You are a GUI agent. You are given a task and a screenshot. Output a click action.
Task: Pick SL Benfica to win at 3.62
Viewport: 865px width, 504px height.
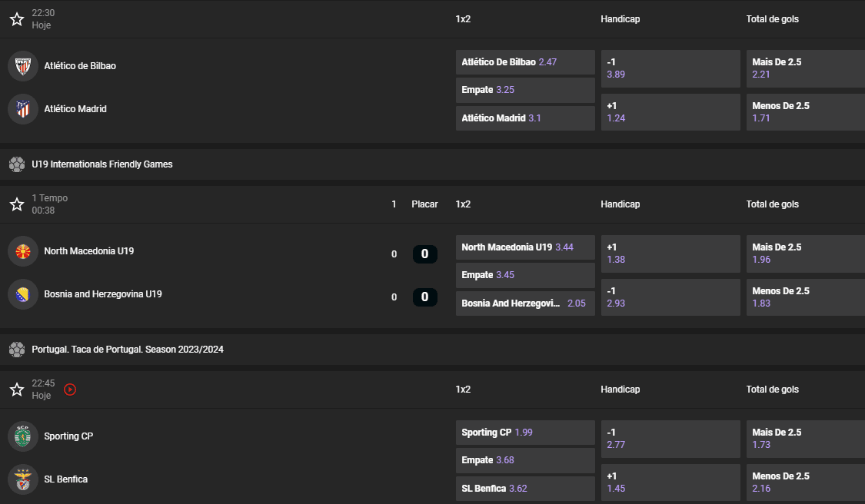tap(525, 489)
